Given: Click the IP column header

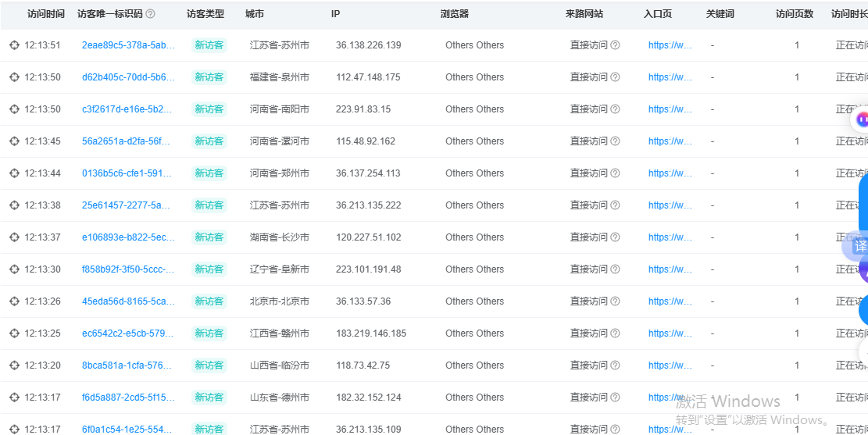Looking at the screenshot, I should click(x=335, y=14).
